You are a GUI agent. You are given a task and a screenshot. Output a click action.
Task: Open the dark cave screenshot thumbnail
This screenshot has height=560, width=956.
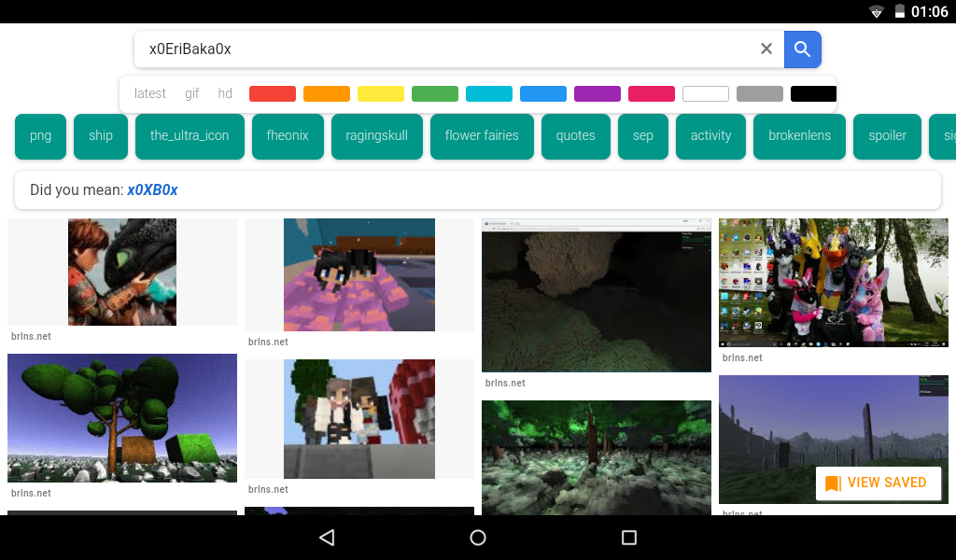pos(597,296)
